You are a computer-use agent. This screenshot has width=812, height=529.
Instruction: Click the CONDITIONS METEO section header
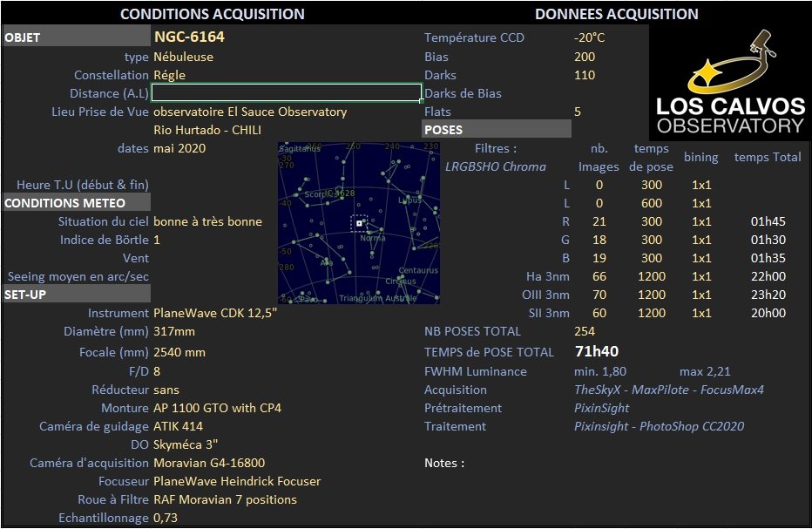(77, 202)
